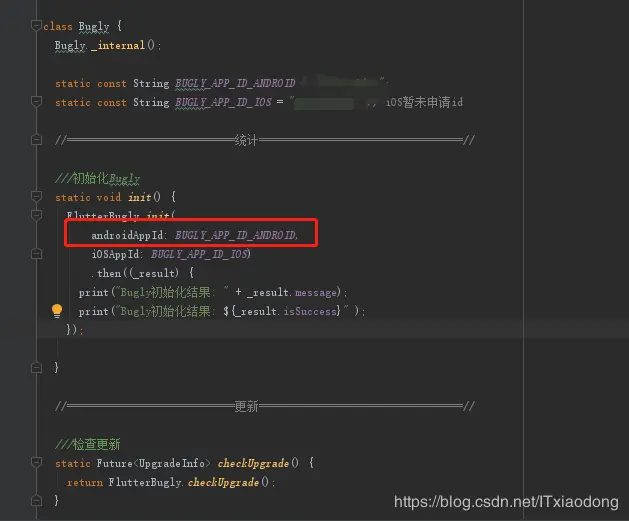This screenshot has width=629, height=521.
Task: Click the '///初始化Bugly' doc comment
Action: [97, 178]
